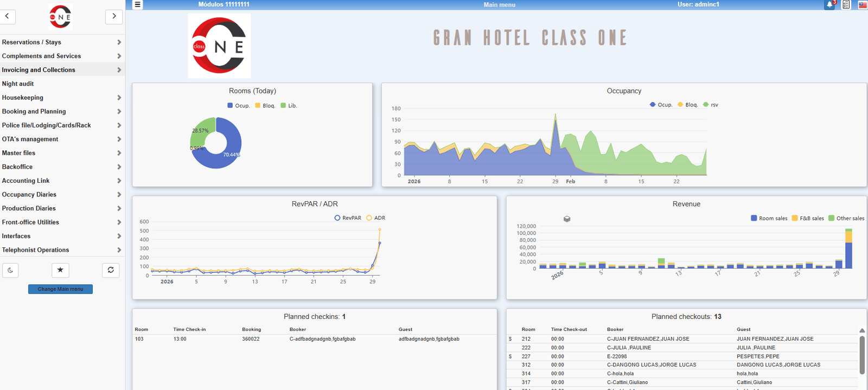Toggle the F&B sales legend in Revenue
This screenshot has width=868, height=390.
click(x=808, y=219)
